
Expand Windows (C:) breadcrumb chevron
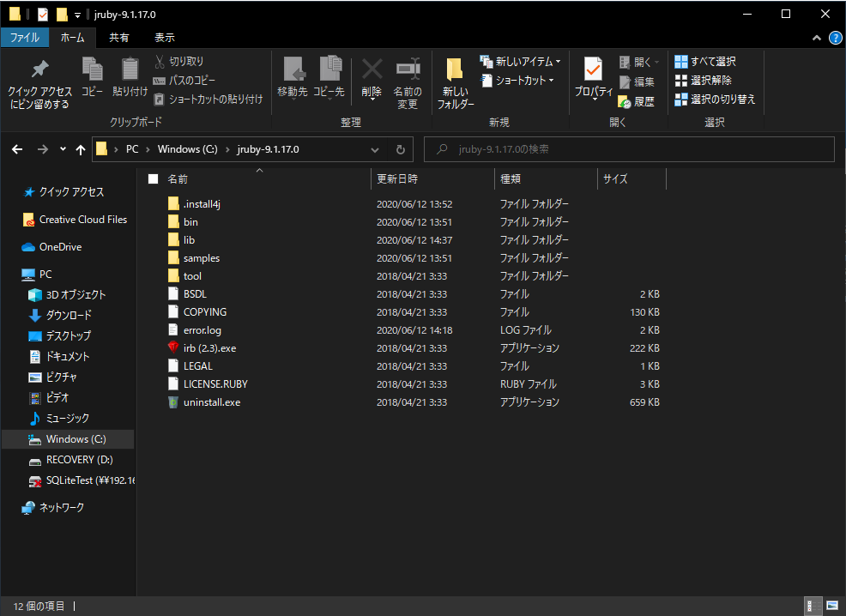(227, 149)
